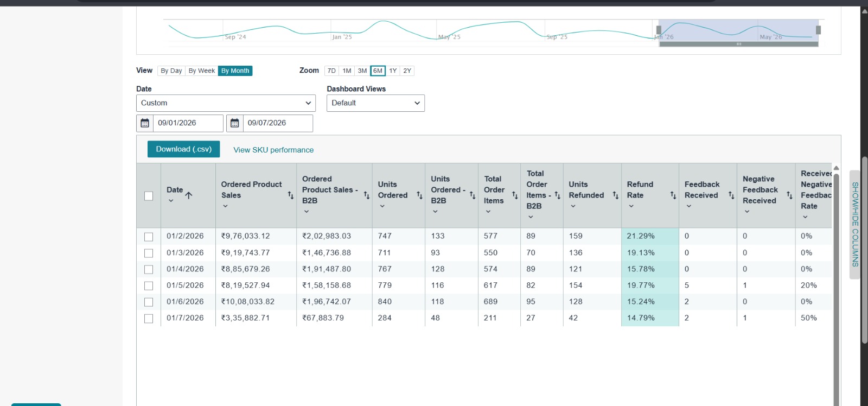This screenshot has height=406, width=868.
Task: Click Units Ordered value 840
Action: (x=385, y=302)
